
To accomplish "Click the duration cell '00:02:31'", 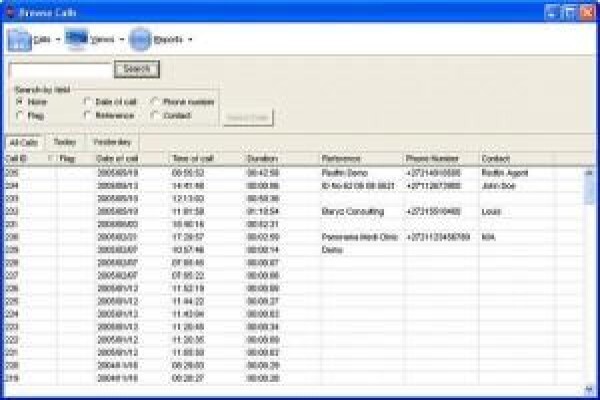I will pos(263,224).
